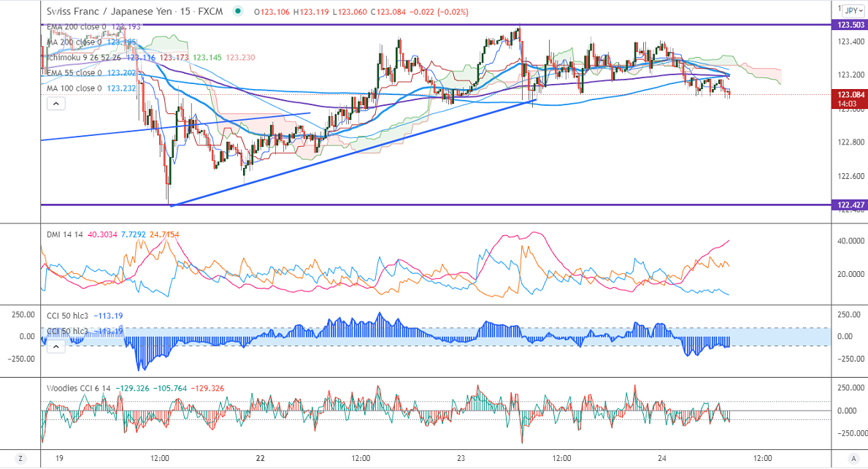
Task: Click the 122.800 price axis value
Action: [850, 142]
